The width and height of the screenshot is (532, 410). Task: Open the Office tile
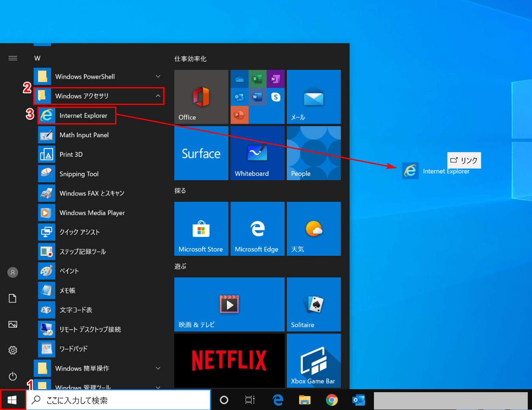pyautogui.click(x=201, y=97)
